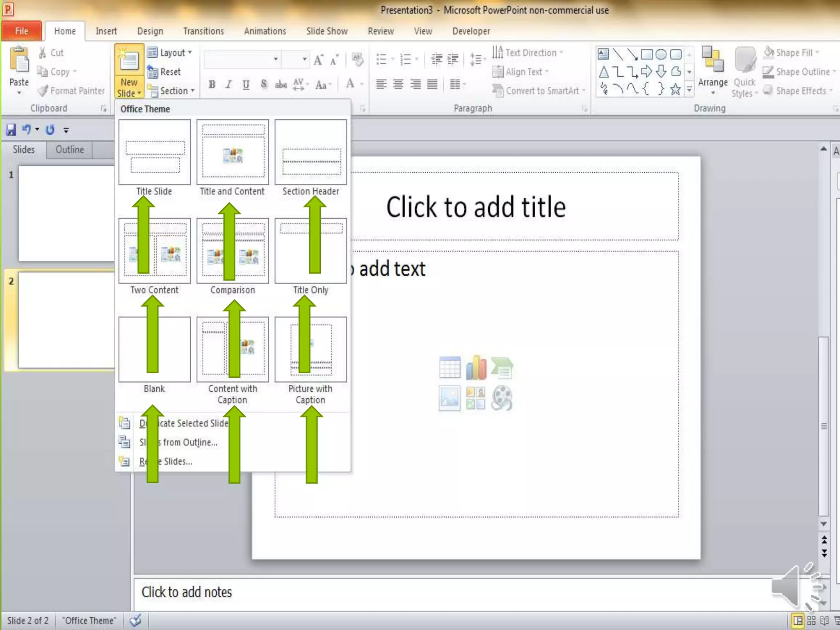Viewport: 840px width, 630px height.
Task: Open the font name combo box
Action: (x=242, y=59)
